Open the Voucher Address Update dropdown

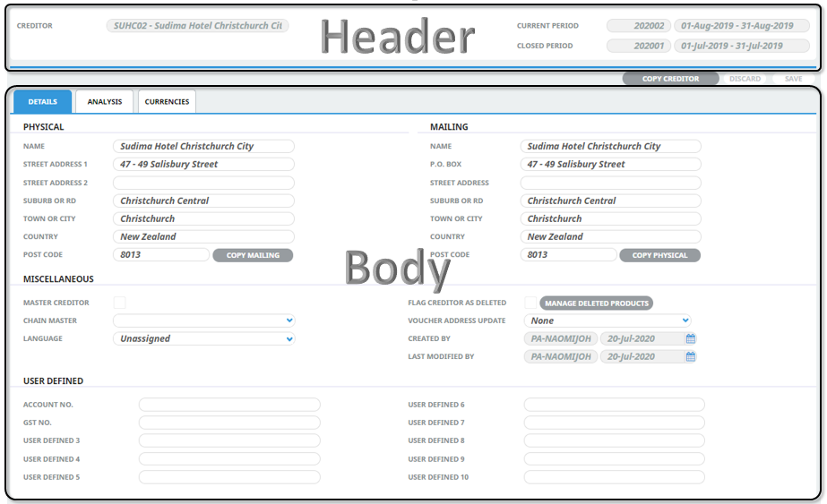[x=685, y=320]
